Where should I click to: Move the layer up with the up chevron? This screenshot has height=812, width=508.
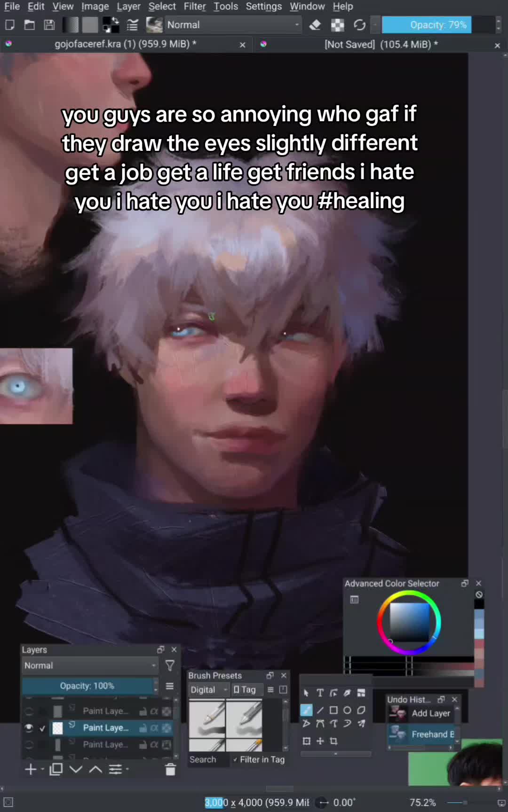[x=95, y=769]
